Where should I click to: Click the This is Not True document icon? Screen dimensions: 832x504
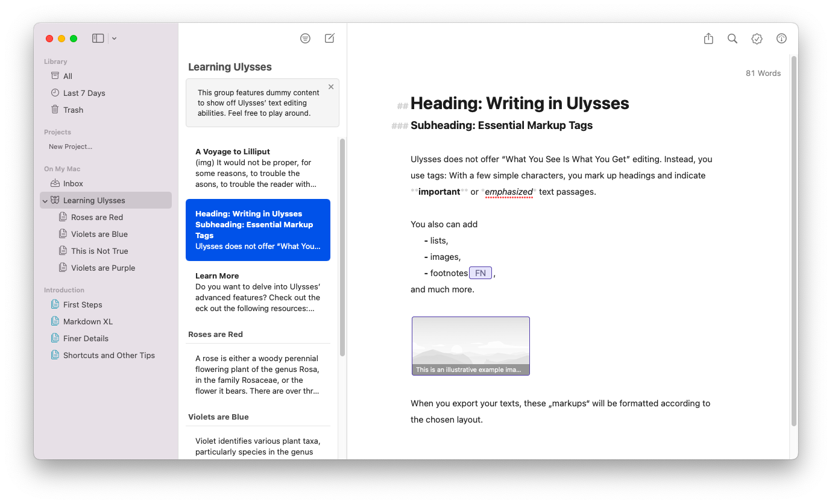63,251
